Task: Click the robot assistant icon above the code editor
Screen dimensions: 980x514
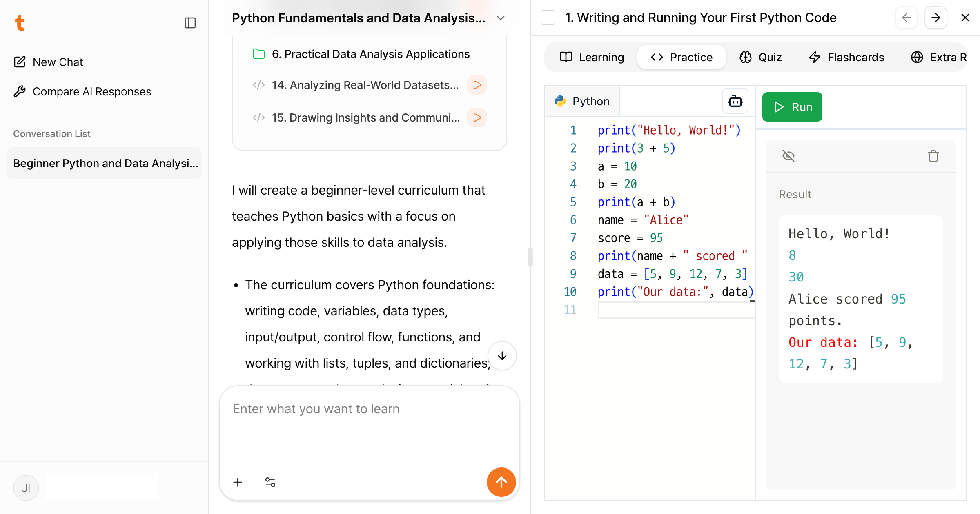Action: pyautogui.click(x=735, y=101)
